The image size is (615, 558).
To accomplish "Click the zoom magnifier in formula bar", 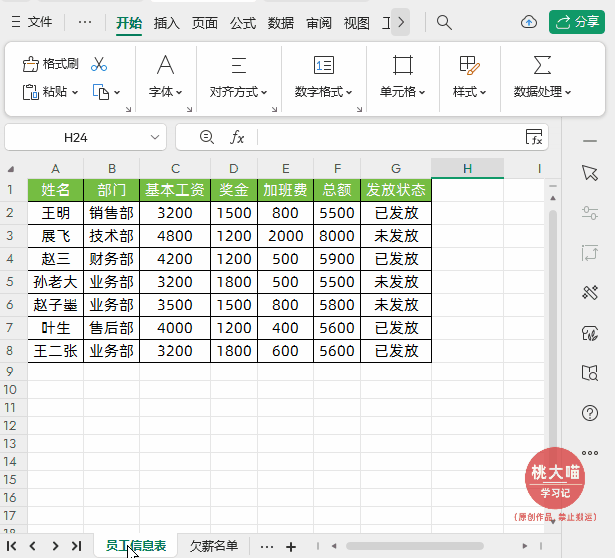I will pyautogui.click(x=207, y=137).
